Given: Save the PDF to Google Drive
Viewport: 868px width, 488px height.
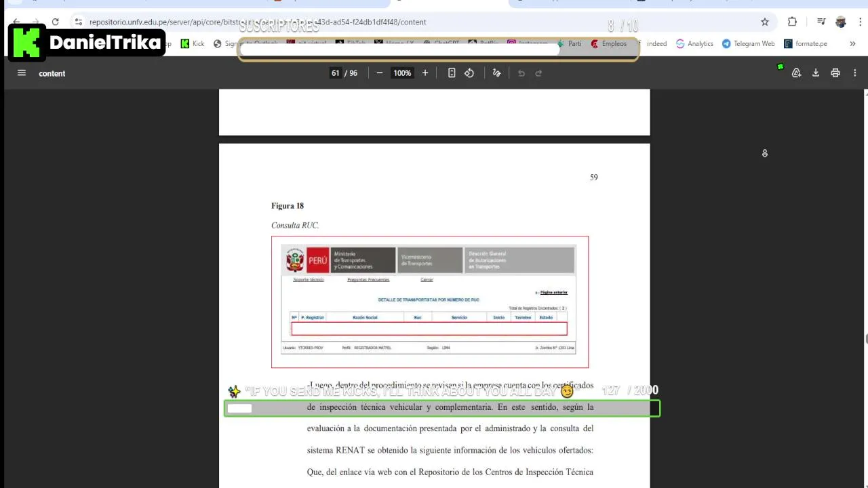Looking at the screenshot, I should coord(797,73).
